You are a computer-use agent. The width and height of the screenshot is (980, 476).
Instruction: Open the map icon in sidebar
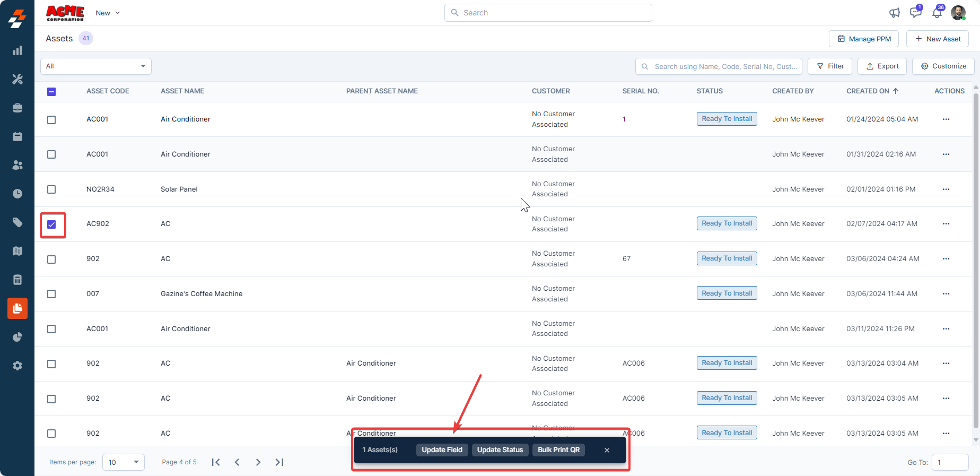point(17,251)
